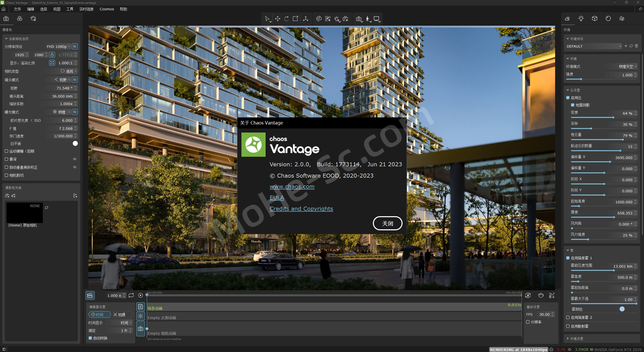Click the sun animation track icon
This screenshot has height=352, width=644.
[x=140, y=316]
